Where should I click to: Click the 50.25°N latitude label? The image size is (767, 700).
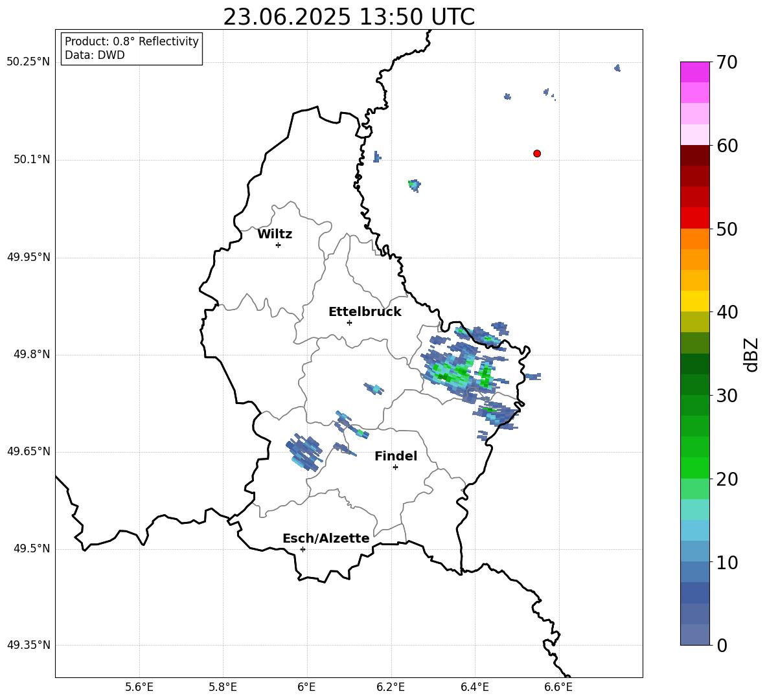[x=29, y=62]
